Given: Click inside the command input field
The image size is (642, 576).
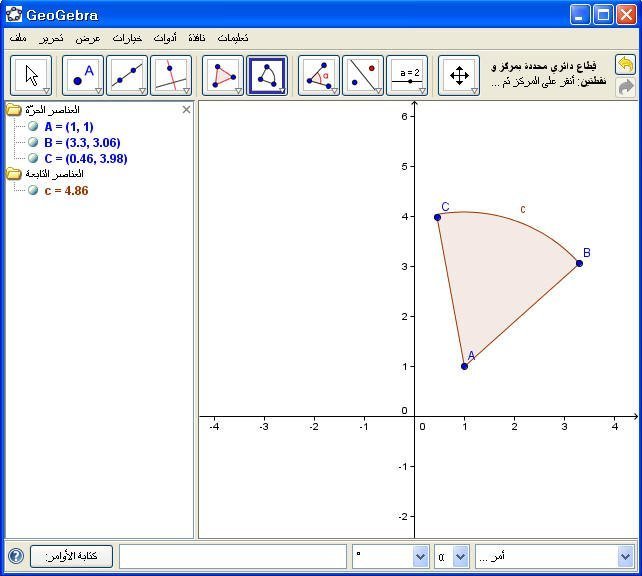Looking at the screenshot, I should (x=234, y=556).
